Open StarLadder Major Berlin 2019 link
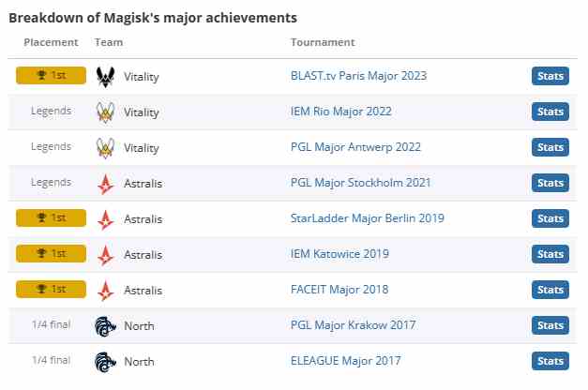Viewport: 588px width, 390px height. click(x=367, y=218)
